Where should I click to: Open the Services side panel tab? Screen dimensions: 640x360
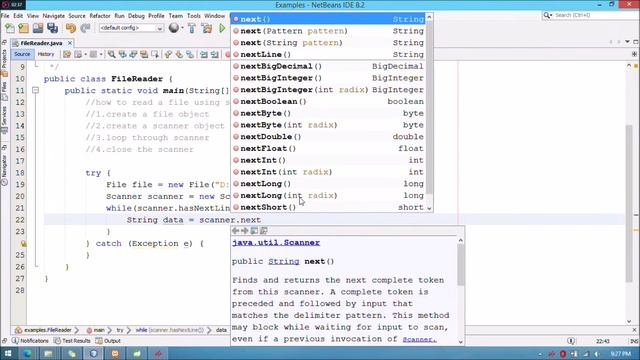pyautogui.click(x=4, y=120)
